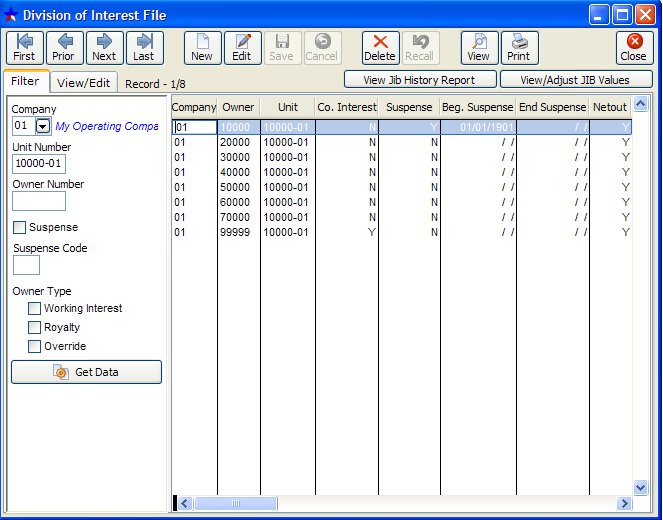Enable the Suspense checkbox
The image size is (663, 520).
click(x=19, y=228)
